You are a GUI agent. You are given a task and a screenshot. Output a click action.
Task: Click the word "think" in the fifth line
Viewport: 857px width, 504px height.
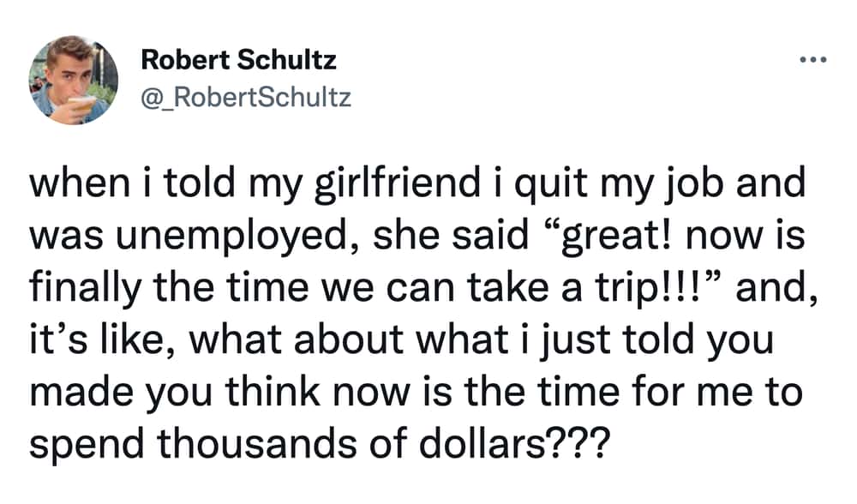tap(273, 392)
